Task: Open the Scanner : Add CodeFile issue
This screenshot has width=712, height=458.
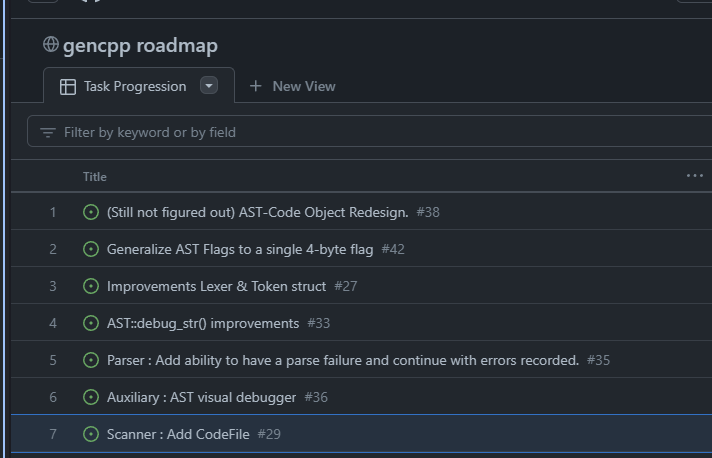Action: (x=178, y=434)
